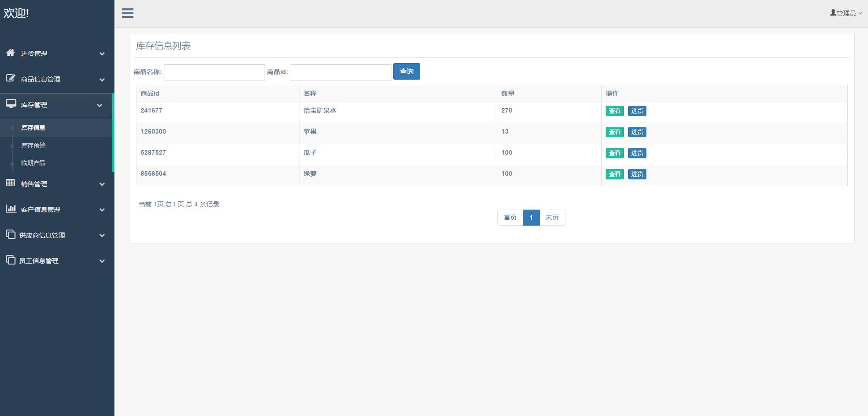Select the 库存信息 submenu item
The image size is (868, 416).
(33, 128)
